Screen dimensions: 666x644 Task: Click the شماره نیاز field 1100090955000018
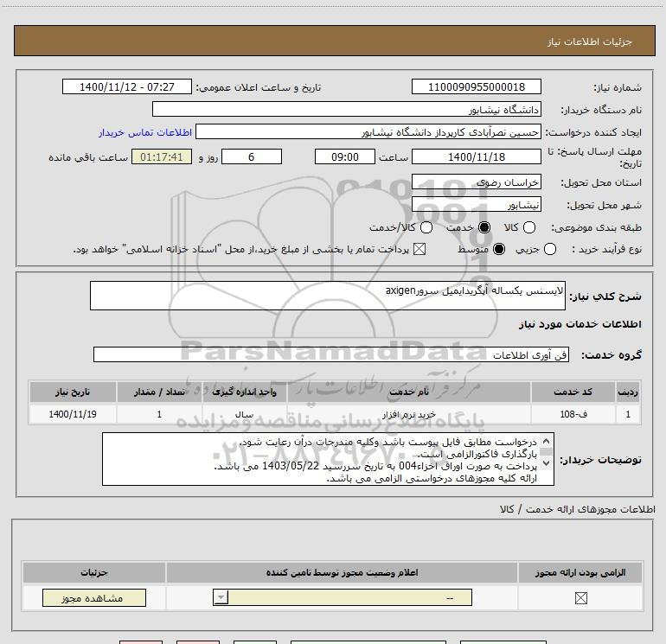tap(476, 86)
